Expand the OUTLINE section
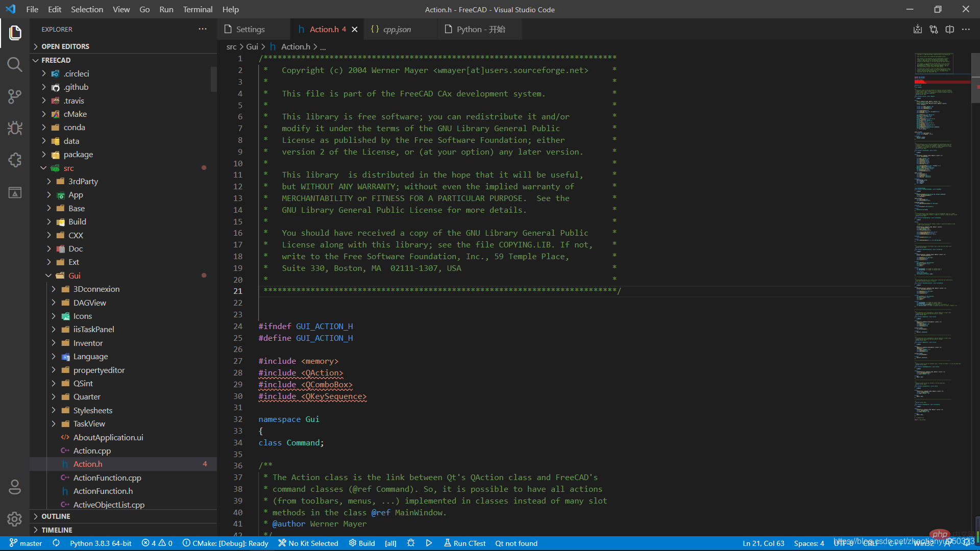980x551 pixels. (x=56, y=516)
